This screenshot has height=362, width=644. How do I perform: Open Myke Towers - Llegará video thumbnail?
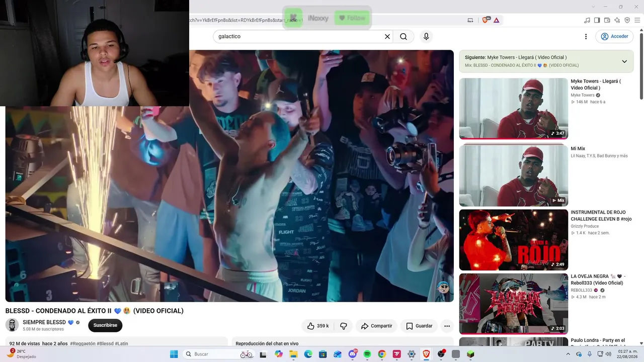pos(513,109)
